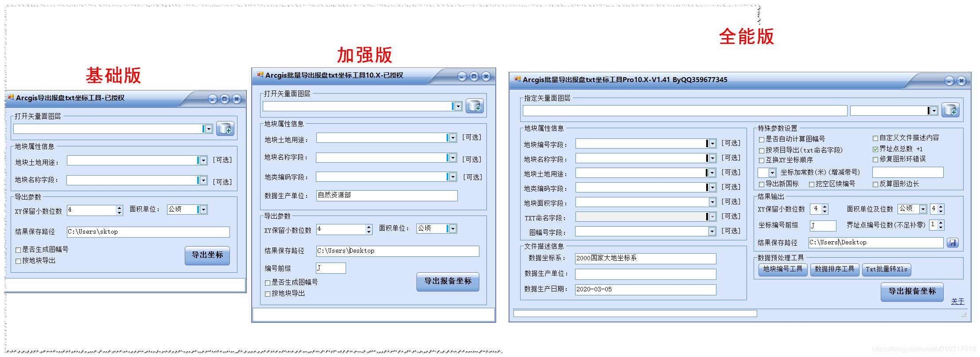
Task: Click 数据生产单位 field showing 自然资源部
Action: pyautogui.click(x=387, y=196)
